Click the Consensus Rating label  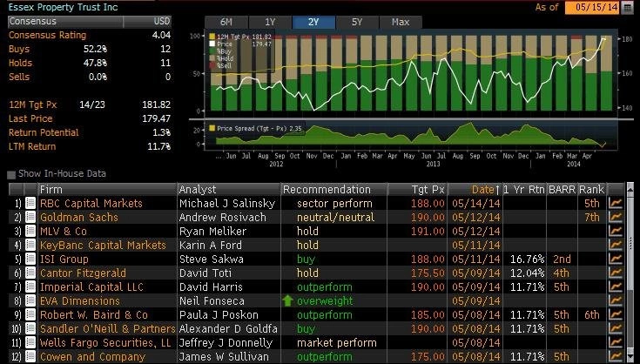tap(47, 35)
